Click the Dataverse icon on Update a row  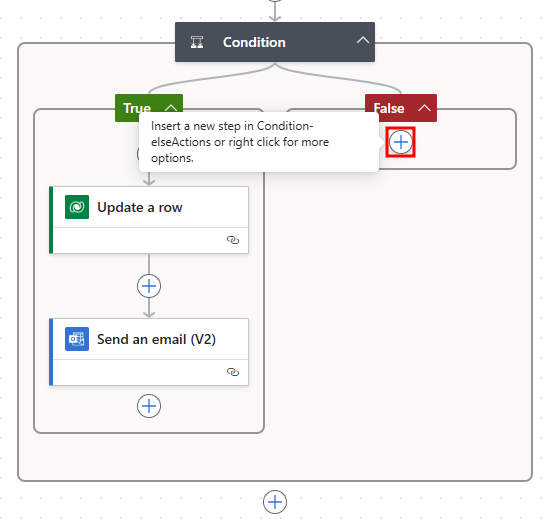point(77,207)
